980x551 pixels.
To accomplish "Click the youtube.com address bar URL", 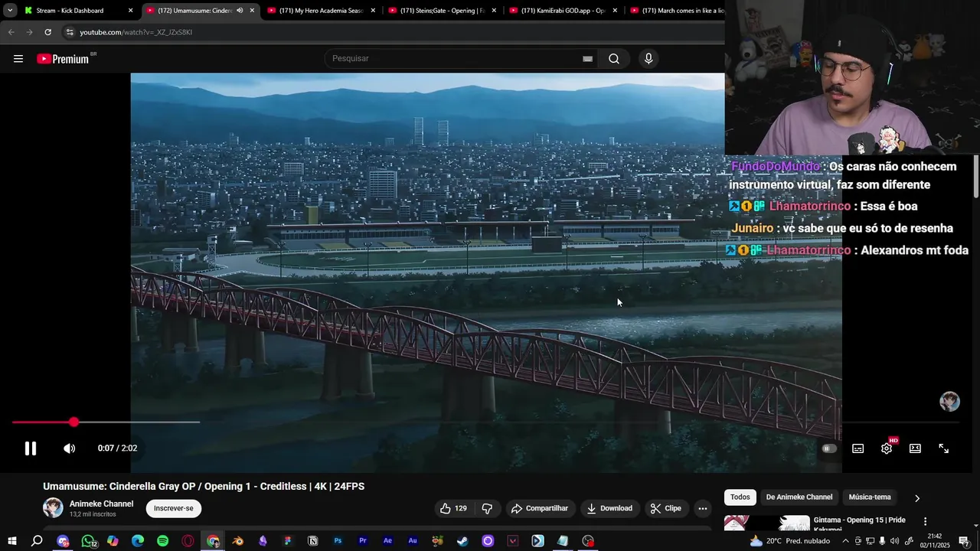I will coord(136,32).
